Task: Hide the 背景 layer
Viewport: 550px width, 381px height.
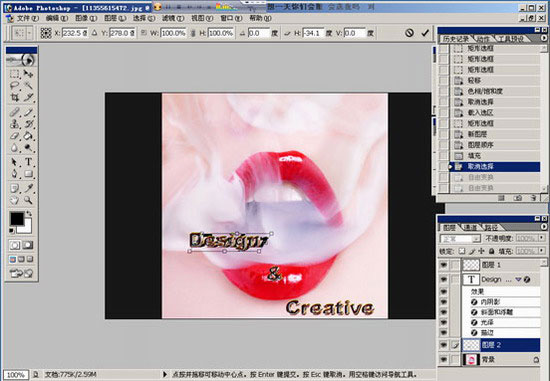Action: click(x=444, y=360)
